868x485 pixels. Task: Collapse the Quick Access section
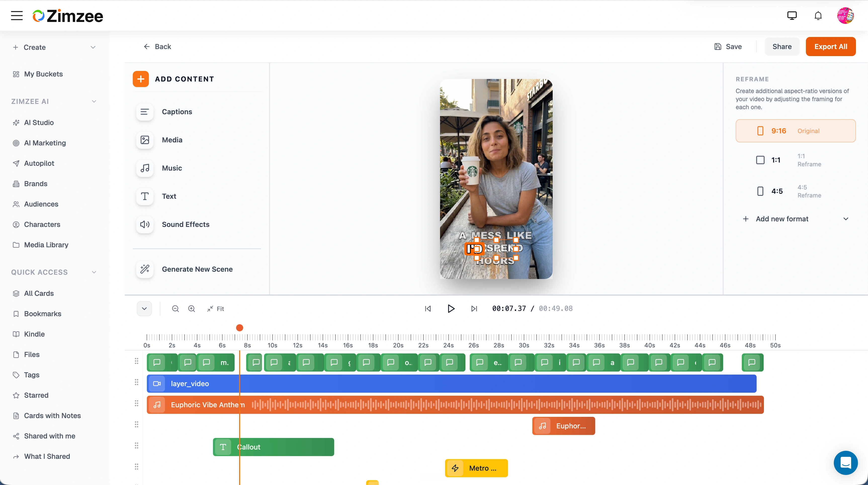point(94,272)
